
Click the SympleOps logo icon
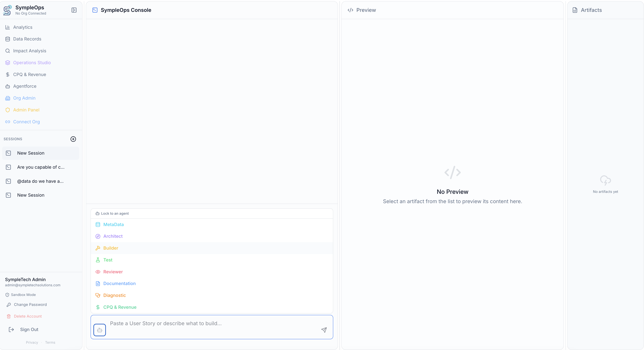[7, 10]
